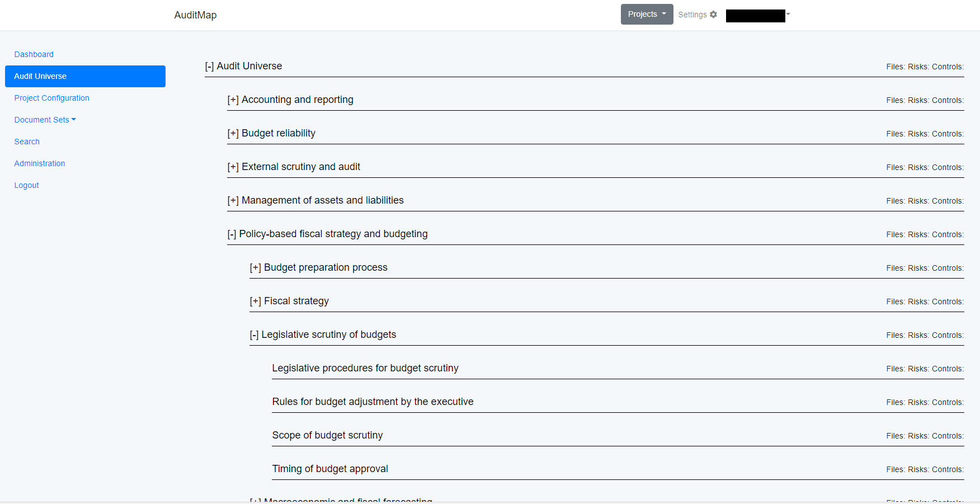Collapse Policy-based fiscal strategy and budgeting
Image resolution: width=980 pixels, height=504 pixels.
(x=232, y=234)
